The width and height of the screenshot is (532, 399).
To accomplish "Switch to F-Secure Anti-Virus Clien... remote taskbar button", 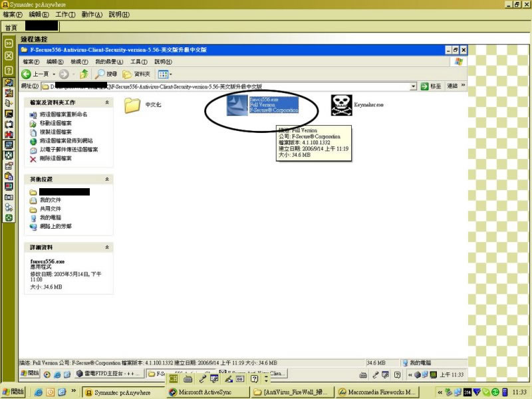I will [x=253, y=373].
